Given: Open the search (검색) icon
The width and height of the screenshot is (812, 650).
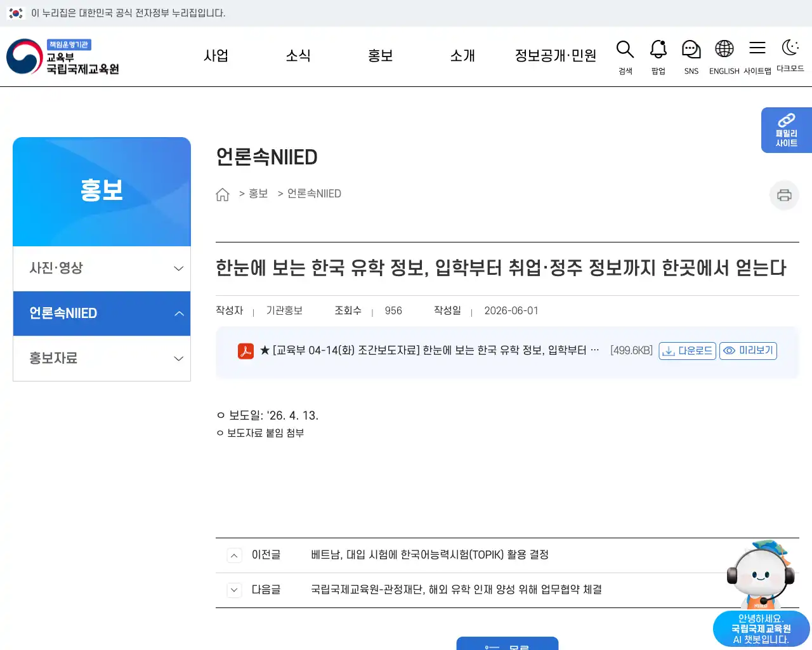Looking at the screenshot, I should [625, 56].
